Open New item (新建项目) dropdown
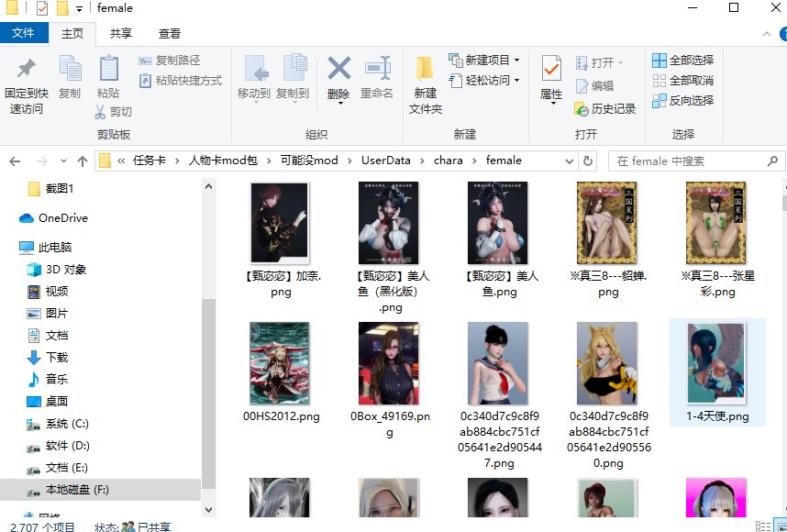The width and height of the screenshot is (787, 532). pyautogui.click(x=484, y=61)
